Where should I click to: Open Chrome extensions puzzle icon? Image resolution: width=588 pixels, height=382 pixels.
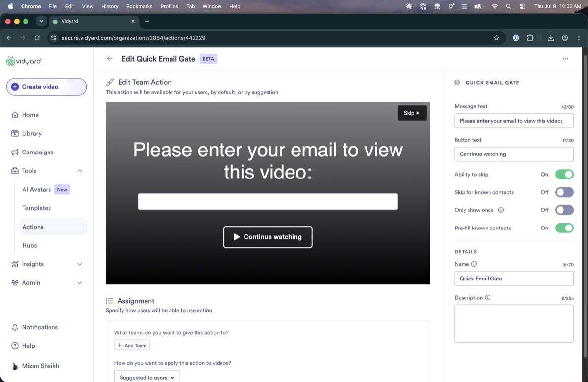click(x=530, y=38)
